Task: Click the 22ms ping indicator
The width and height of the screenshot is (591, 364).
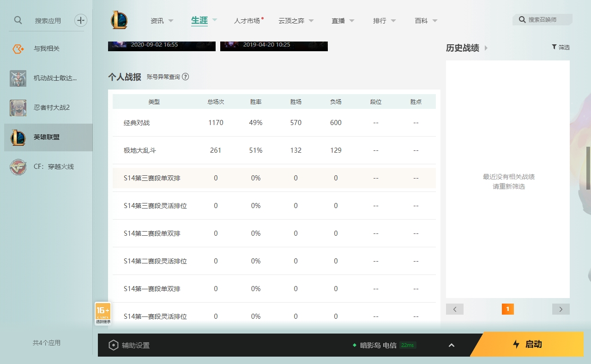Action: click(x=408, y=345)
